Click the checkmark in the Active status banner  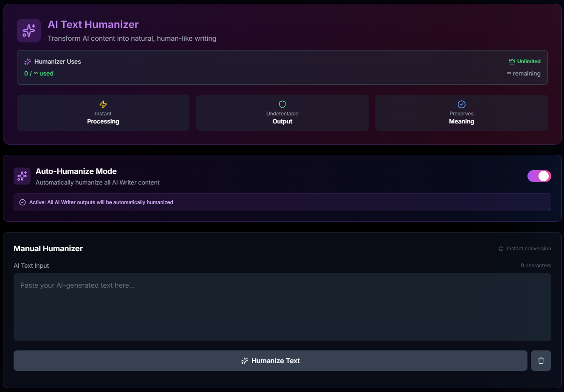click(x=22, y=202)
